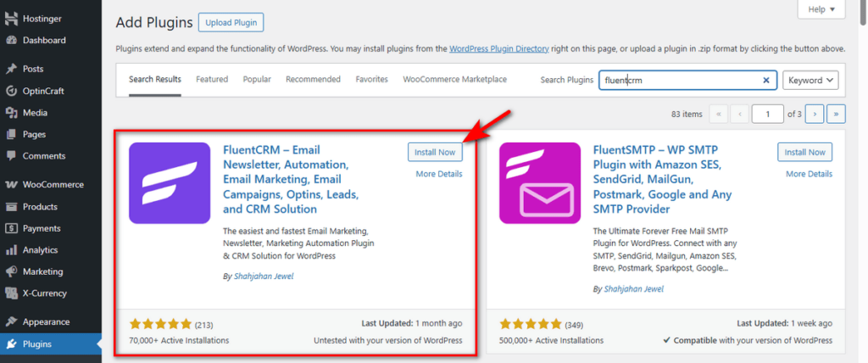Open the Plugins menu item
868x363 pixels.
pos(50,344)
